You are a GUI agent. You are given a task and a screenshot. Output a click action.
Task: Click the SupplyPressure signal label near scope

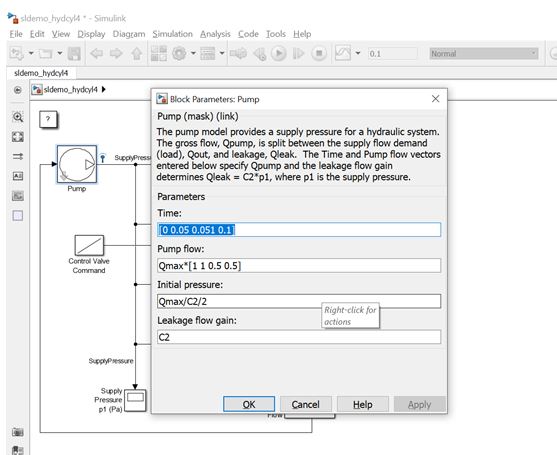(x=111, y=361)
